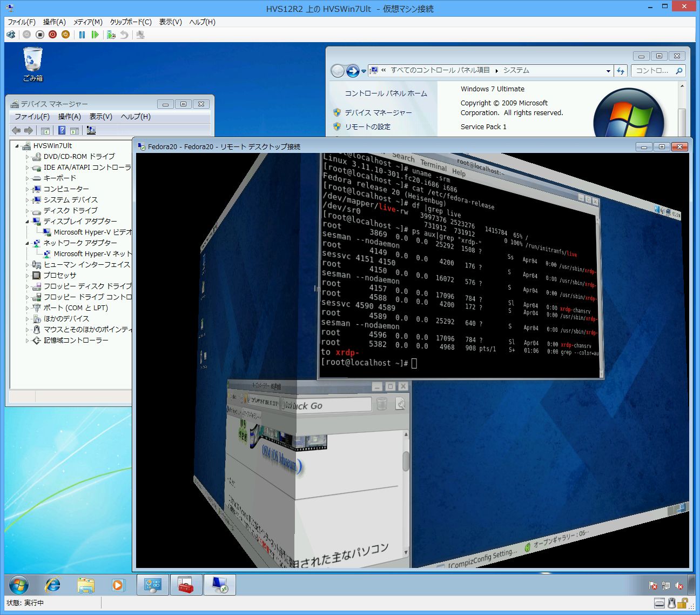The width and height of the screenshot is (700, 615).
Task: Expand プロセッサ node
Action: click(x=27, y=276)
